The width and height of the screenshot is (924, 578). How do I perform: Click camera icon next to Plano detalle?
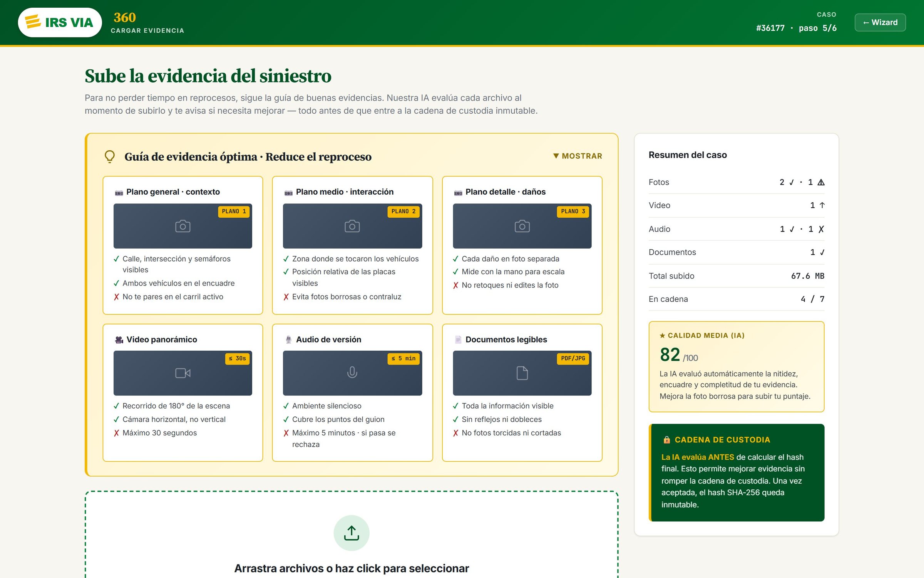pos(458,192)
